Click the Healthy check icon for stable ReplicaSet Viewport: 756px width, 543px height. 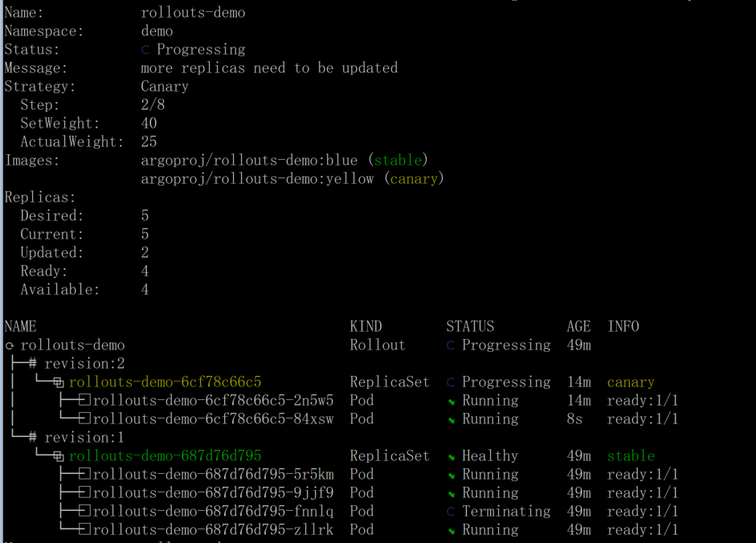coord(452,457)
